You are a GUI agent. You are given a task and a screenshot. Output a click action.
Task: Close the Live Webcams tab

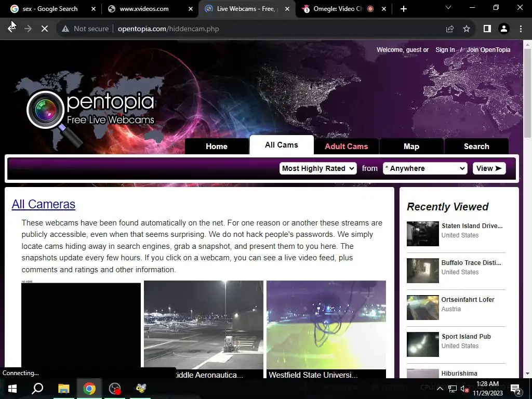[x=287, y=9]
